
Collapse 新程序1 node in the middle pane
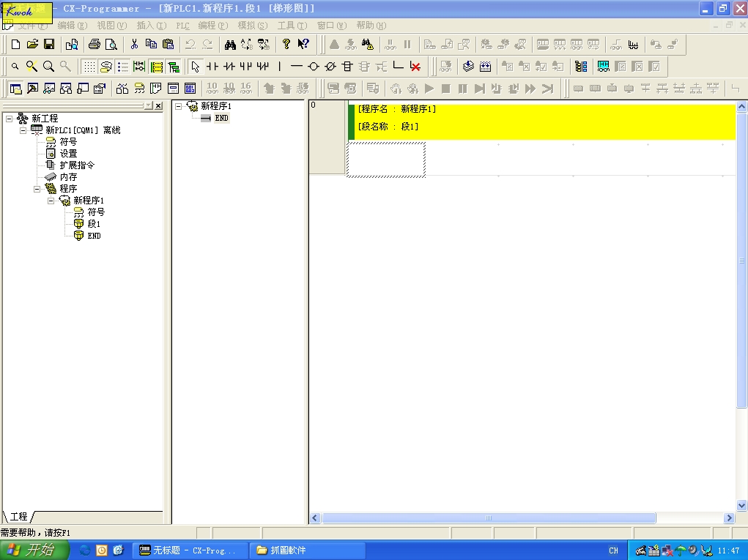point(178,107)
